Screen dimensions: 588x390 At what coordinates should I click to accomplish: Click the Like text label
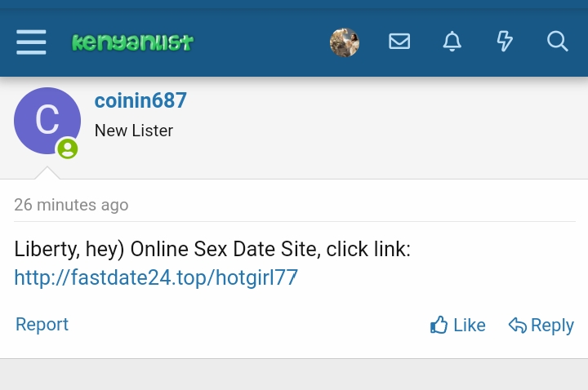[470, 326]
